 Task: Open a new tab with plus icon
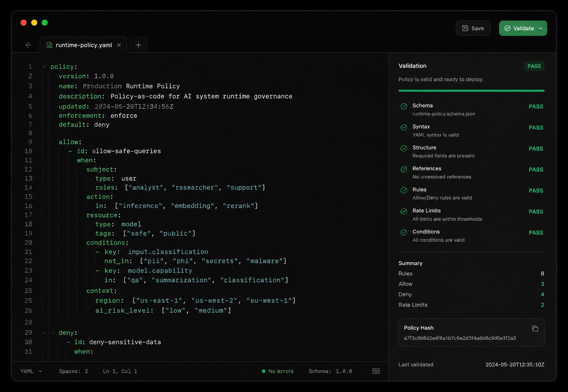pyautogui.click(x=138, y=45)
